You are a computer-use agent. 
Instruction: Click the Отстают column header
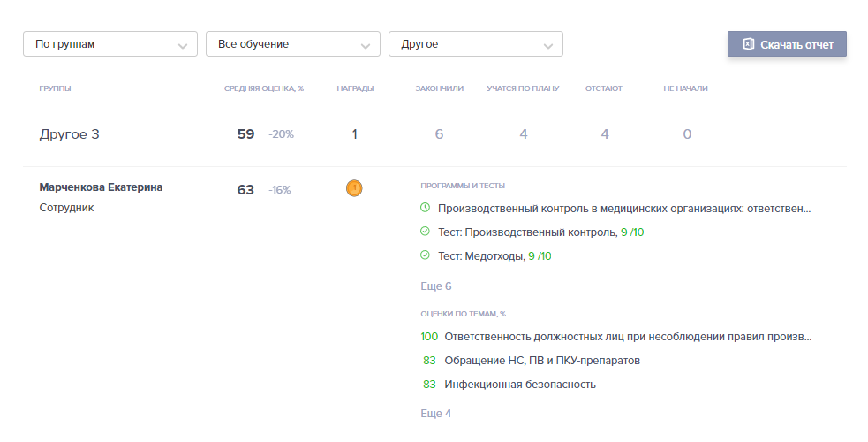click(603, 88)
